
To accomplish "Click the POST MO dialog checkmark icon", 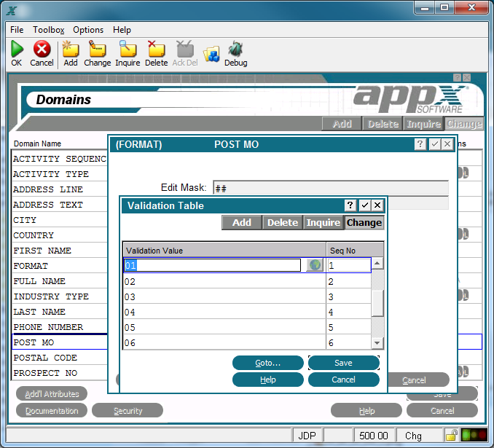I will (435, 144).
